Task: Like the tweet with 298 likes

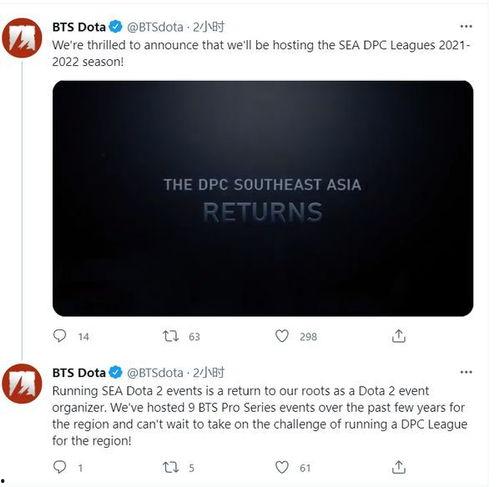Action: (282, 336)
